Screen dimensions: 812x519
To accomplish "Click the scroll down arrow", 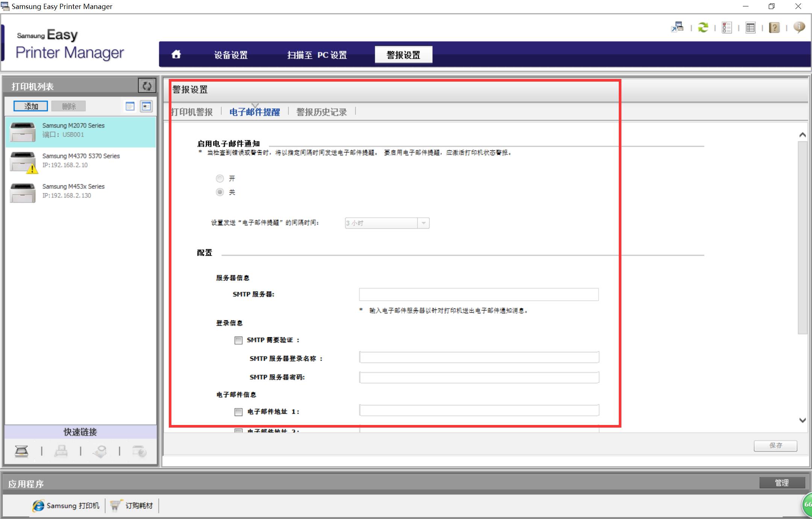I will pos(803,420).
